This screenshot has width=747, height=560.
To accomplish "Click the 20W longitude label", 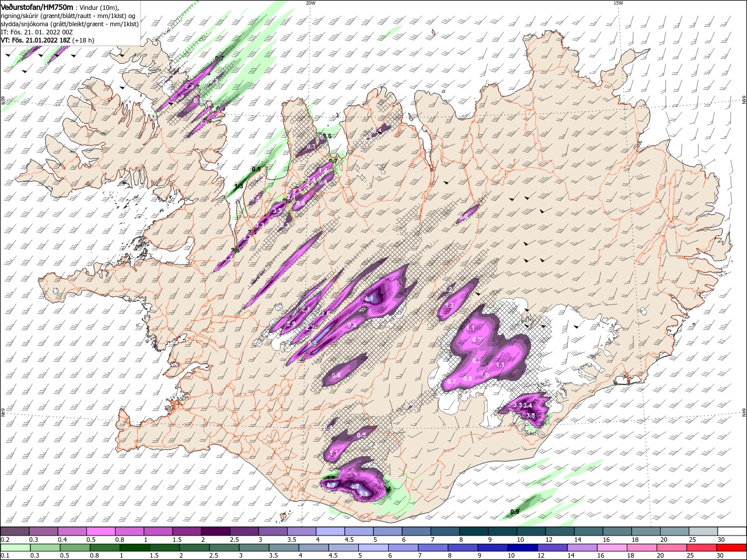I will [310, 3].
